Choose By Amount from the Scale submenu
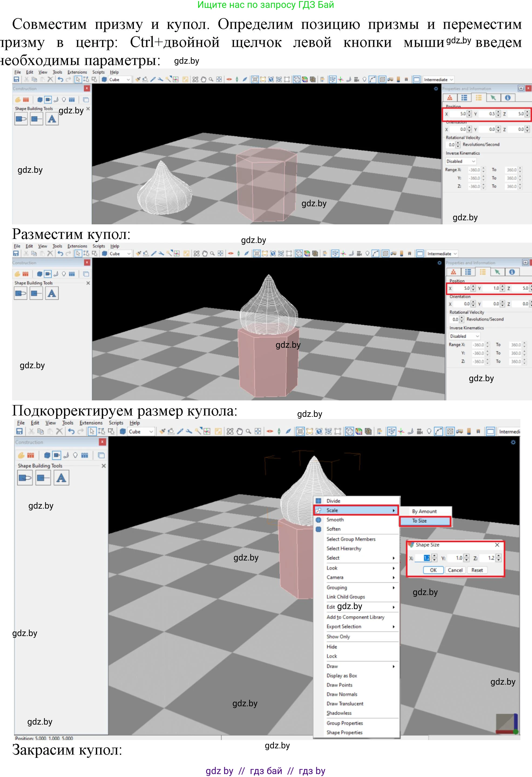The height and width of the screenshot is (777, 532). click(424, 511)
